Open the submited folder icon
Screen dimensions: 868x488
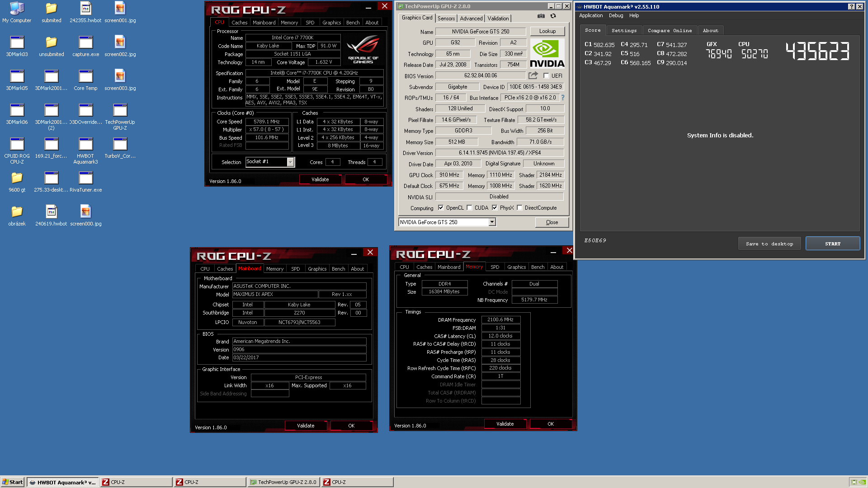tap(51, 12)
